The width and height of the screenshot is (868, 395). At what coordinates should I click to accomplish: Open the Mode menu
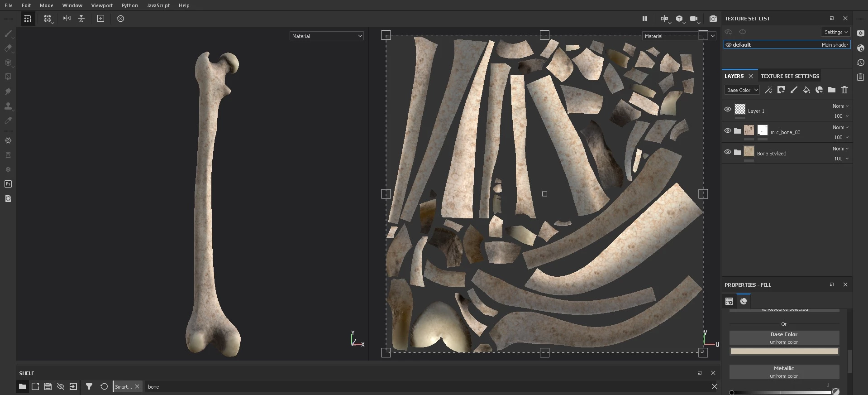click(x=47, y=5)
